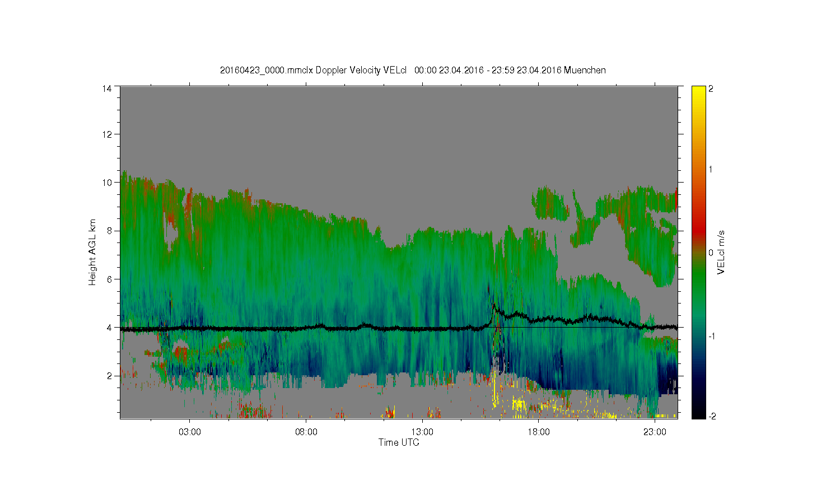The image size is (840, 504).
Task: Click the colorbar's top value 2
Action: click(x=711, y=89)
